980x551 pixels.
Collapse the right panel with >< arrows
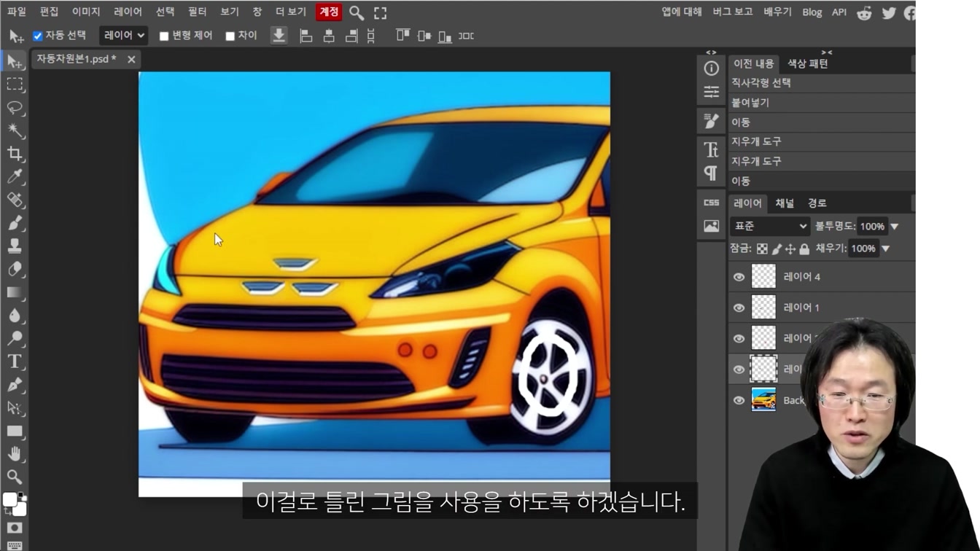(826, 52)
